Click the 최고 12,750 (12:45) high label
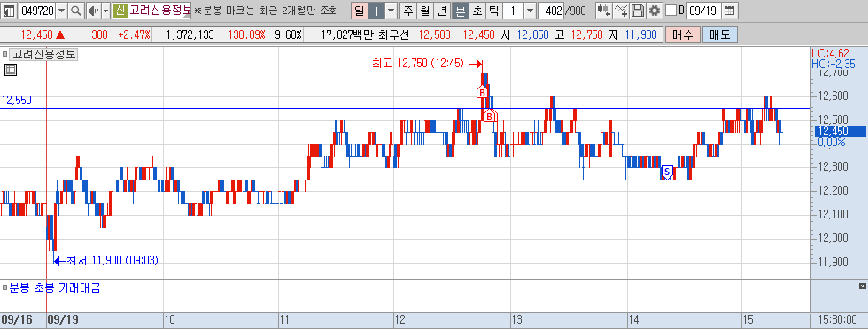Viewport: 868px width, 329px height. click(418, 64)
